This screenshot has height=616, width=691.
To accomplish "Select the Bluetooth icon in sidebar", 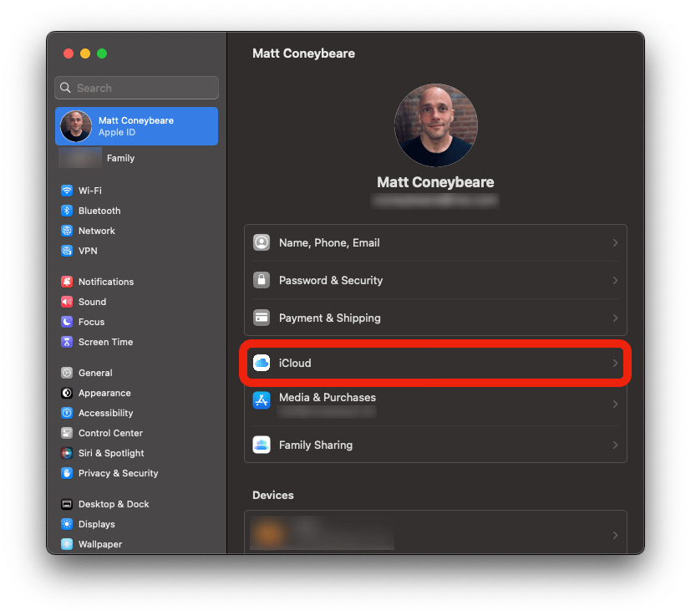I will pos(67,211).
